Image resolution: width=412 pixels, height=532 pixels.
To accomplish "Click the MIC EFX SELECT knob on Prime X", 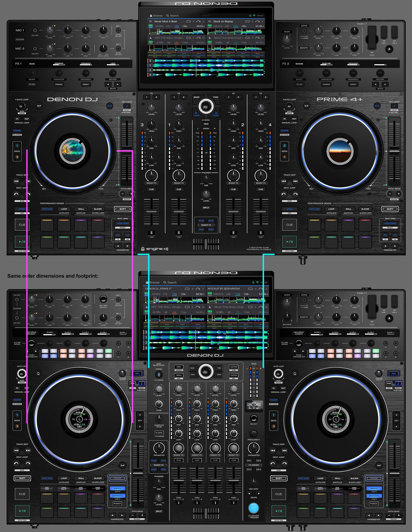I will (103, 299).
